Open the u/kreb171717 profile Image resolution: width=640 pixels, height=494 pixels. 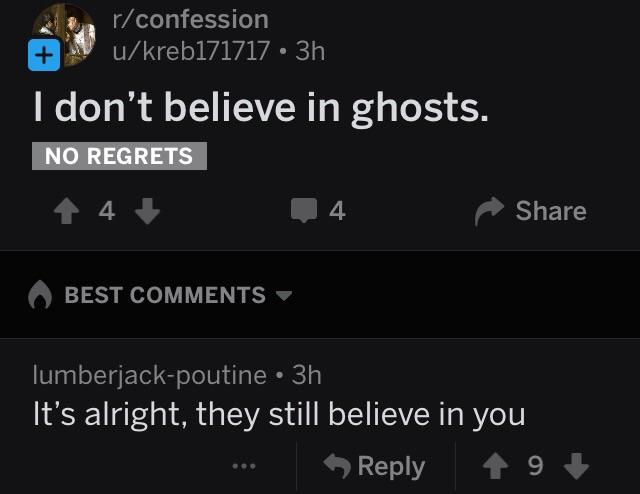coord(191,51)
